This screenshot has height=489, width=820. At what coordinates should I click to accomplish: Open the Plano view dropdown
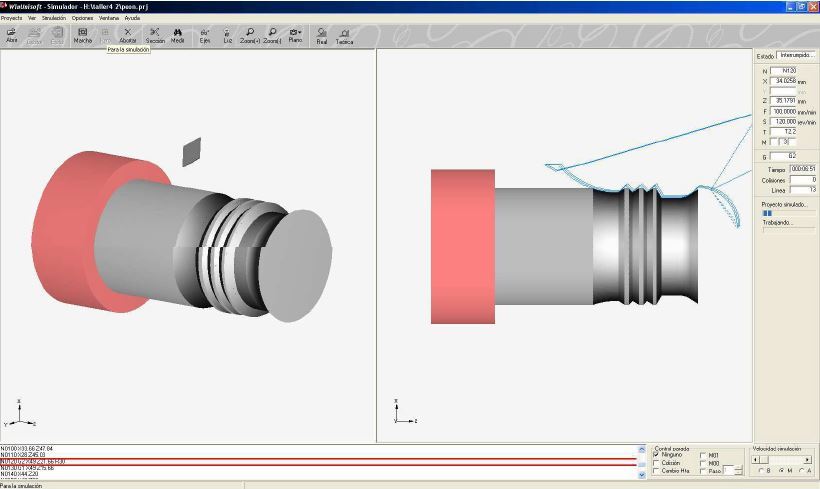(295, 35)
